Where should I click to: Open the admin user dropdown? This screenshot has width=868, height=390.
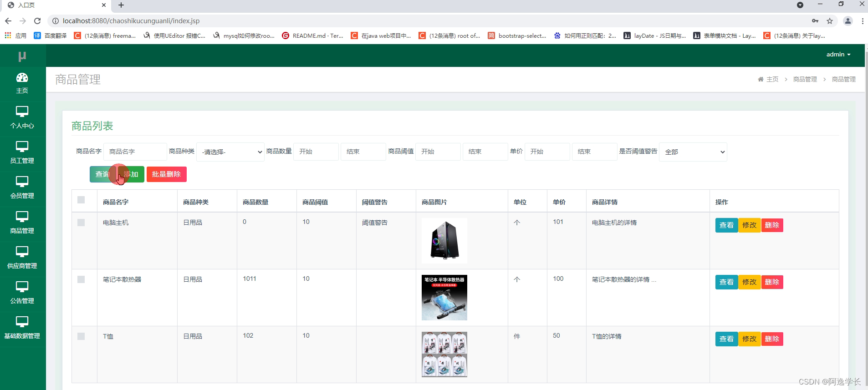click(838, 54)
